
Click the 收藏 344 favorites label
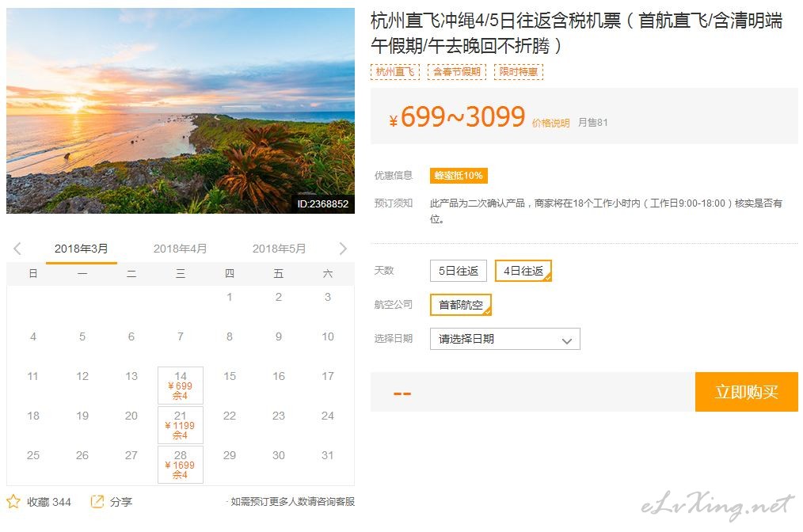tap(49, 502)
